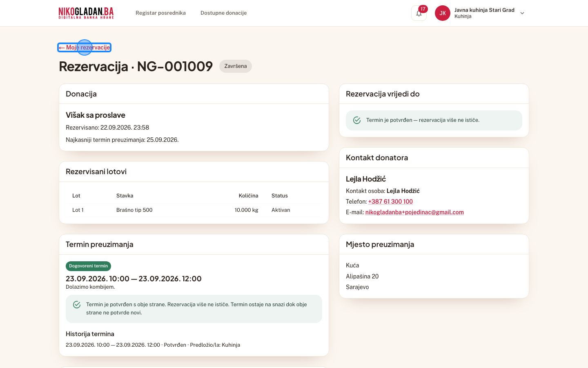The width and height of the screenshot is (588, 368).
Task: Click the Rezervacija · NG-001009 heading
Action: [x=136, y=66]
